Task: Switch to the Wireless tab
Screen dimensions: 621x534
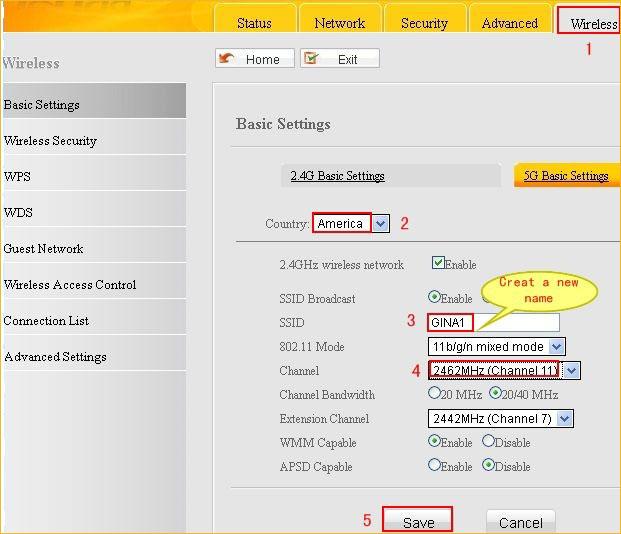Action: click(592, 23)
